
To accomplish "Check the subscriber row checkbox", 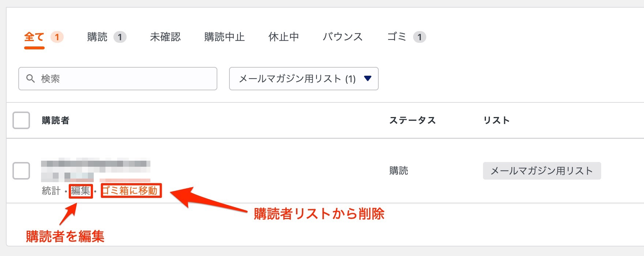I will tap(21, 171).
